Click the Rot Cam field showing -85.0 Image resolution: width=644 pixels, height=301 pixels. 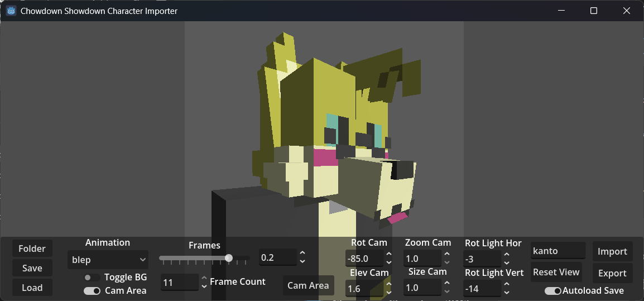(x=364, y=259)
